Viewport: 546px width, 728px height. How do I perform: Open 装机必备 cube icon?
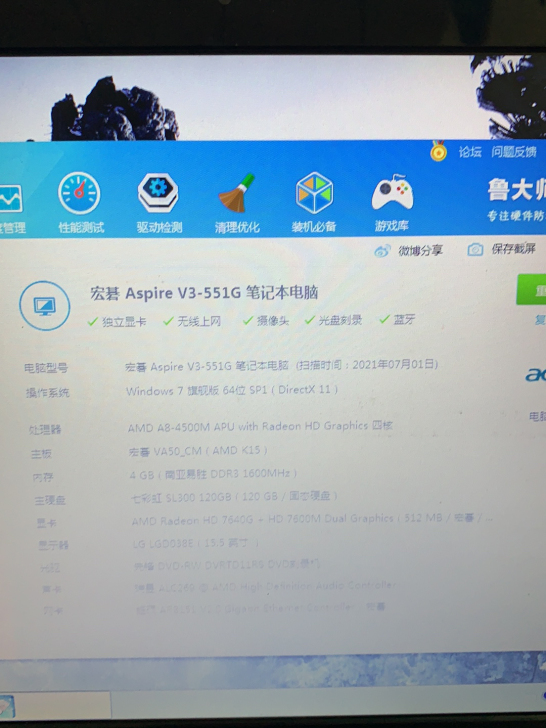[314, 193]
